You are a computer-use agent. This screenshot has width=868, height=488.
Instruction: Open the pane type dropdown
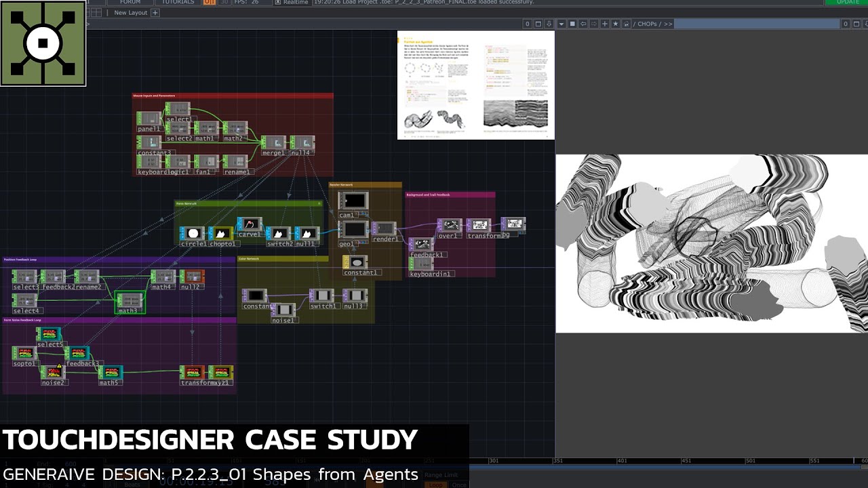coord(561,24)
